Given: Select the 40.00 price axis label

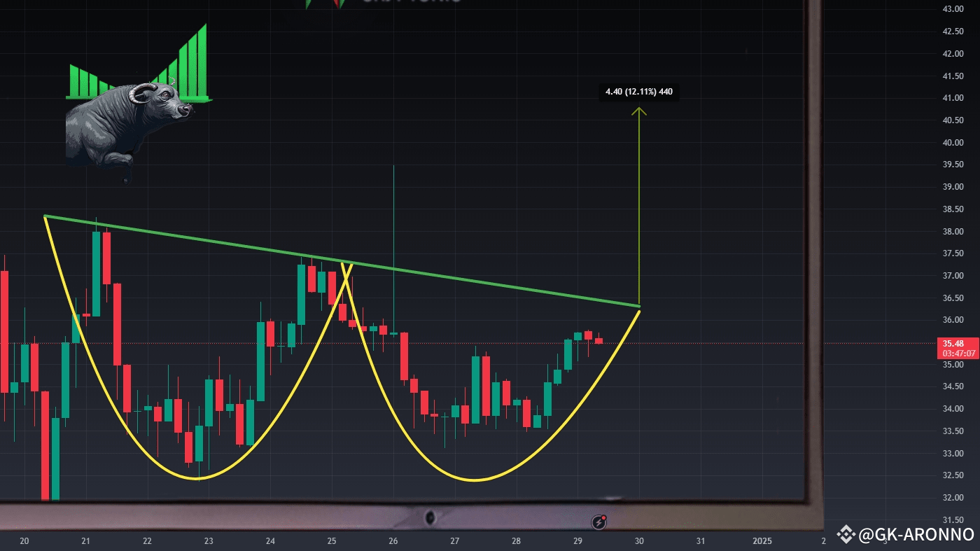Looking at the screenshot, I should click(x=952, y=143).
